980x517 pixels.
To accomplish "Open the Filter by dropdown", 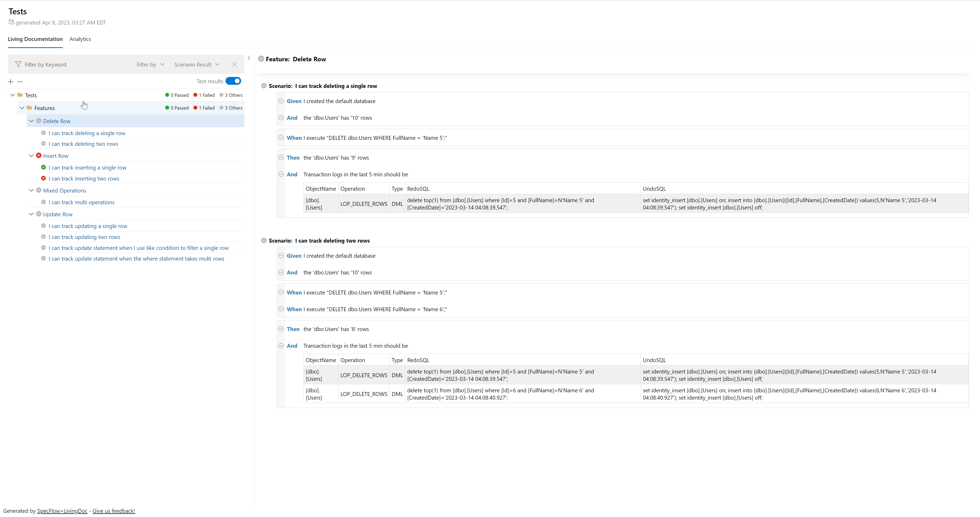I will (150, 65).
